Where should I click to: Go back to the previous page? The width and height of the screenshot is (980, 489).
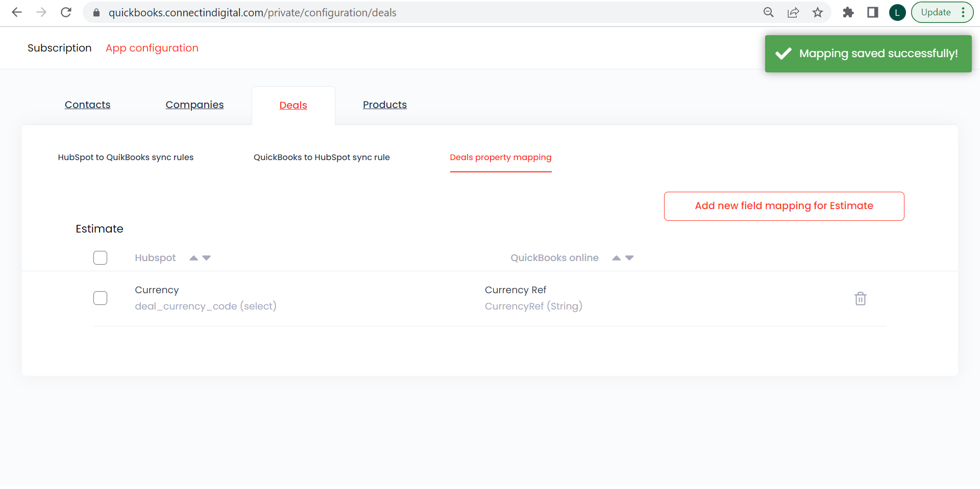click(17, 12)
